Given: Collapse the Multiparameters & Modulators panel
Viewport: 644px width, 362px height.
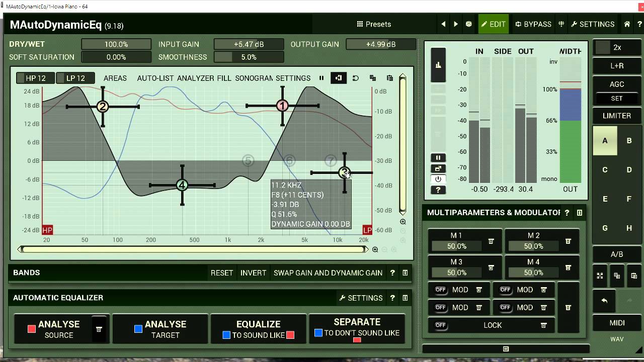Looking at the screenshot, I should (x=580, y=213).
